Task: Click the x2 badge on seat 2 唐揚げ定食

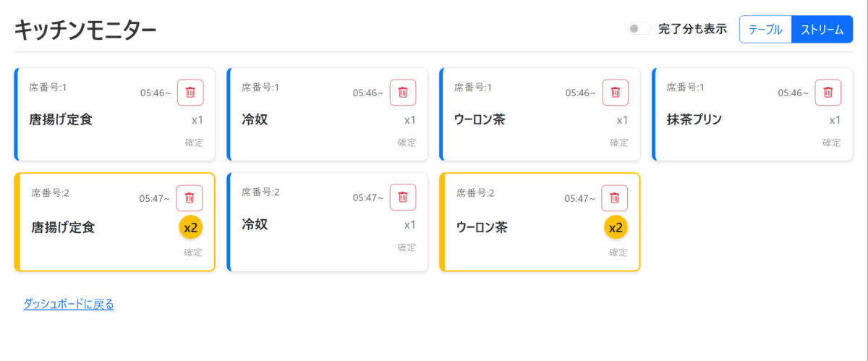Action: click(191, 228)
